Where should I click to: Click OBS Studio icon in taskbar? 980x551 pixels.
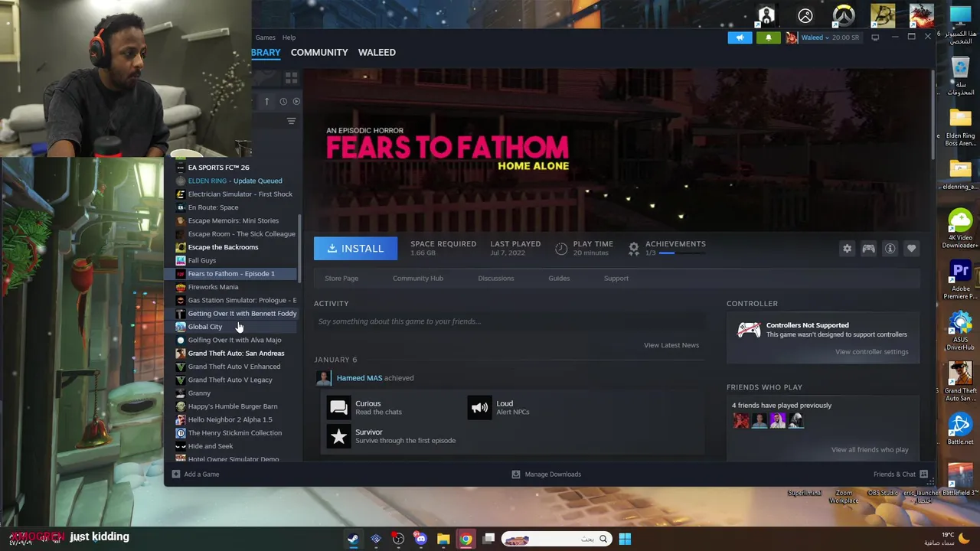point(398,539)
